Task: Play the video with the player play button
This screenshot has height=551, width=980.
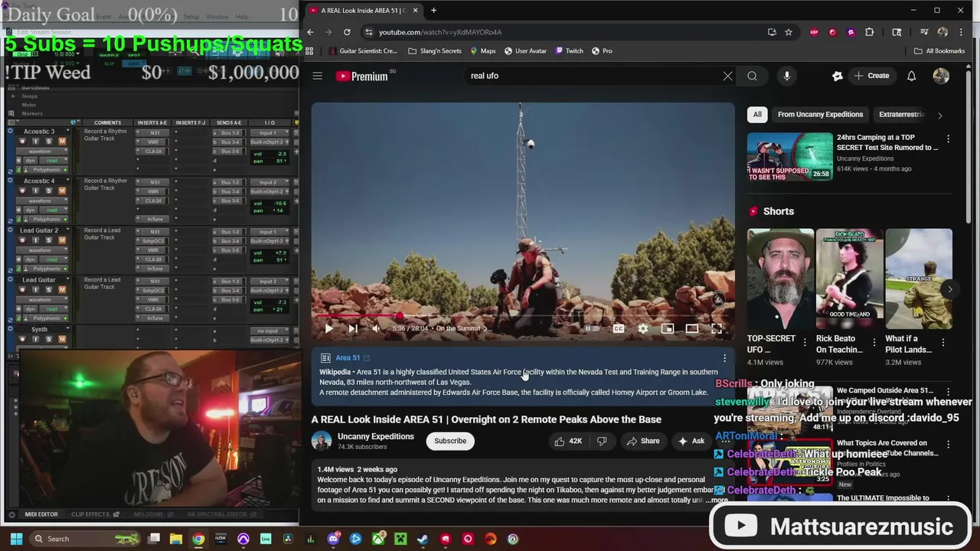Action: point(328,328)
